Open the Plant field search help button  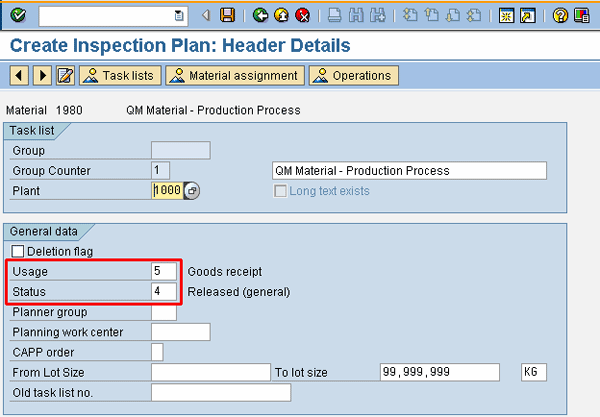[192, 191]
